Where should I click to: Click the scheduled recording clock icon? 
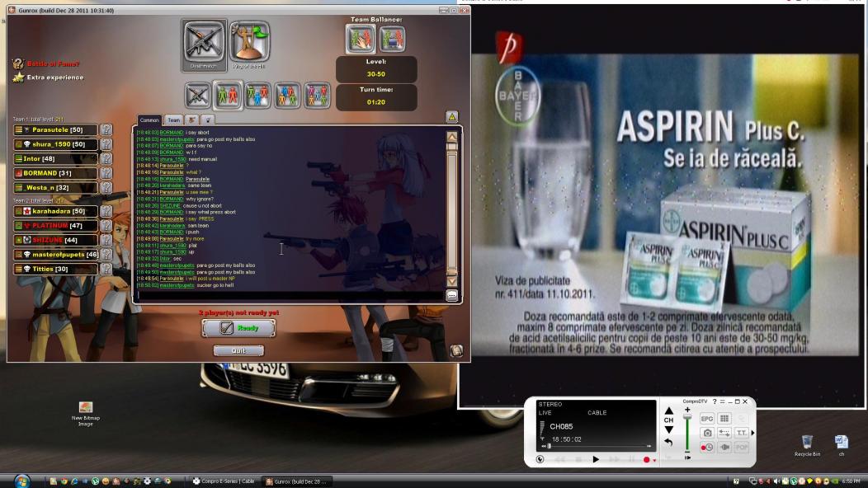click(x=707, y=447)
